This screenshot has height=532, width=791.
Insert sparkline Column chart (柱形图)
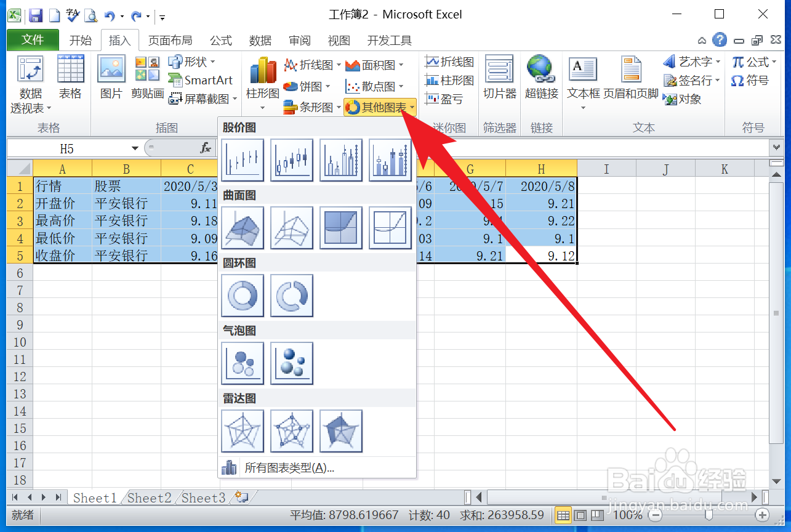(x=449, y=80)
